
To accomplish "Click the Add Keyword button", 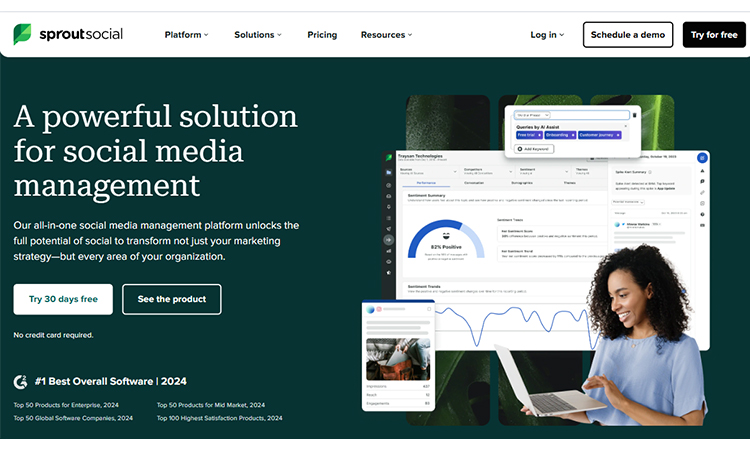I will (534, 149).
